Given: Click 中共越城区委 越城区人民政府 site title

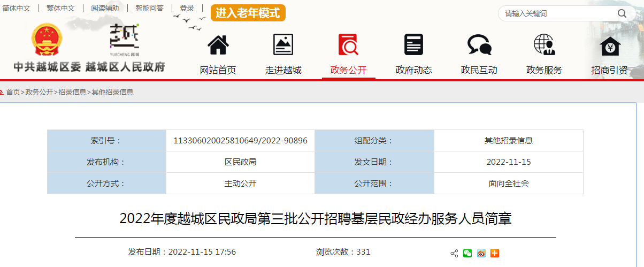Looking at the screenshot, I should [x=89, y=67].
